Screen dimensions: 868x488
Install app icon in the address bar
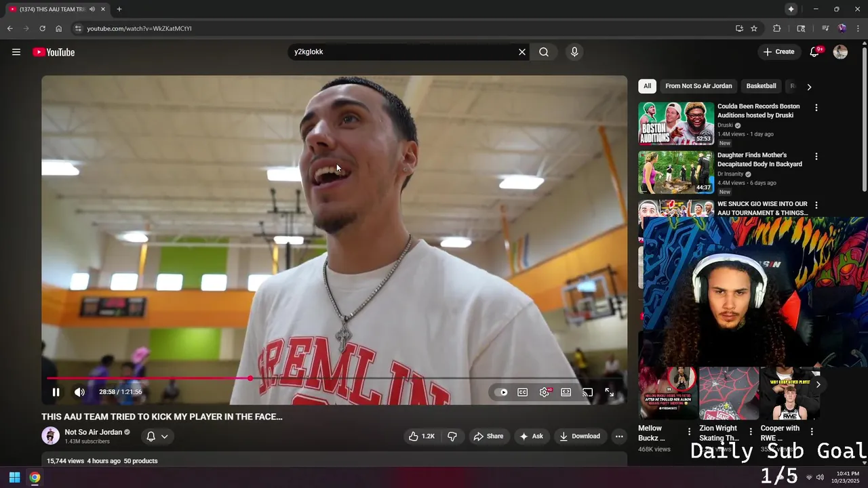click(739, 28)
